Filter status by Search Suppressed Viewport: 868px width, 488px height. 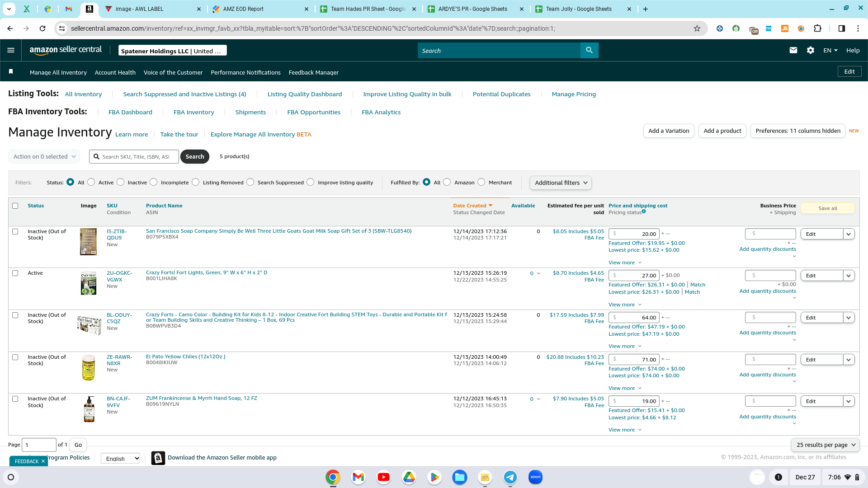point(250,182)
